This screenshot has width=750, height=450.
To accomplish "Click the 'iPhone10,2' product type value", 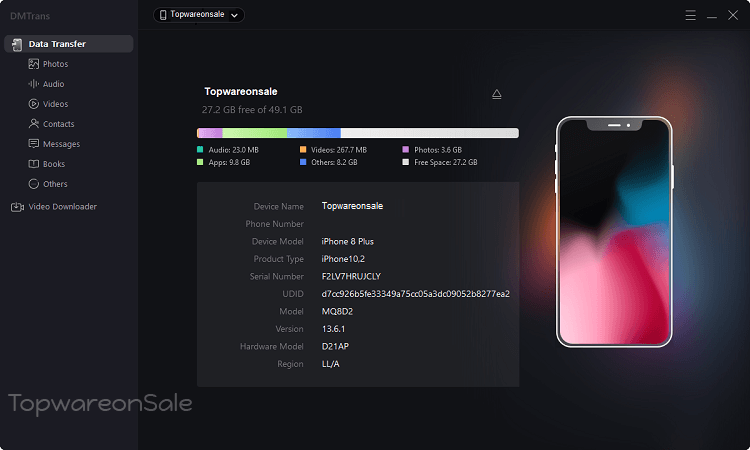I will coord(343,259).
